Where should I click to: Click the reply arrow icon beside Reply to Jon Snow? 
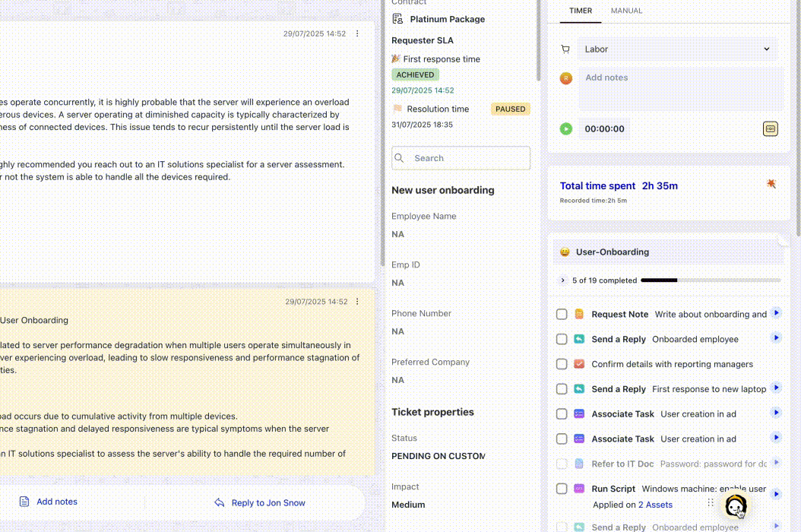point(219,502)
